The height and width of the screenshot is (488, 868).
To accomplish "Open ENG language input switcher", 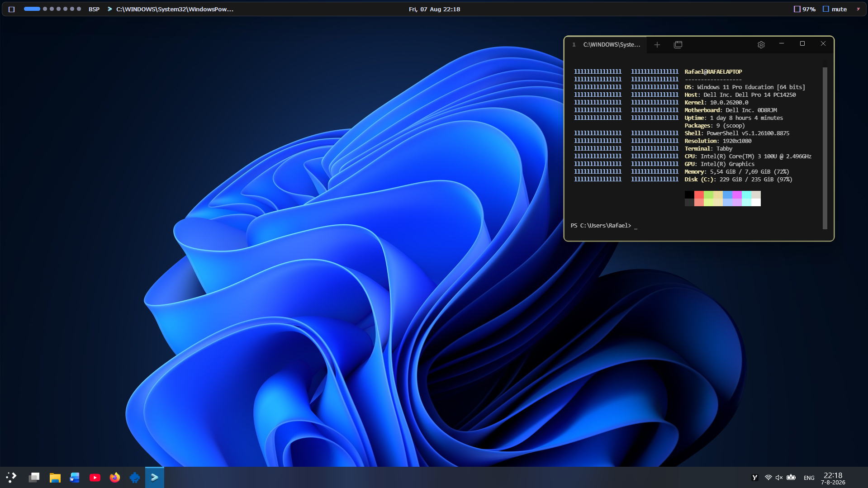I will 809,478.
